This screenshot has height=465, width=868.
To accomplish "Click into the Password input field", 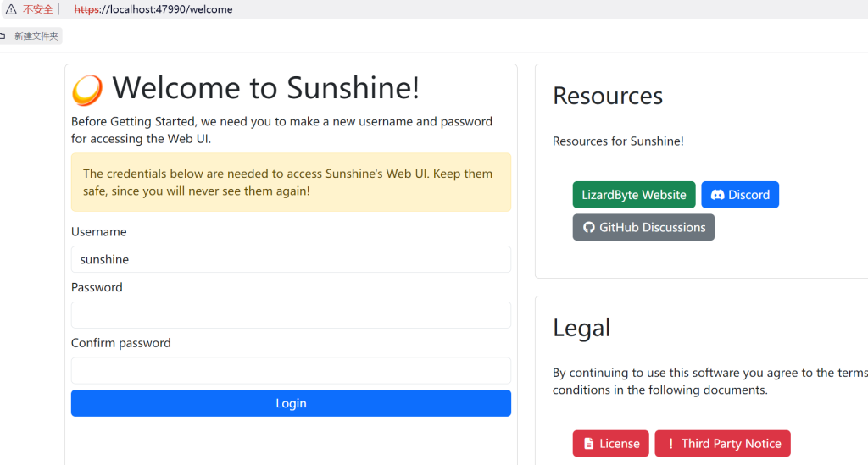I will (x=291, y=315).
